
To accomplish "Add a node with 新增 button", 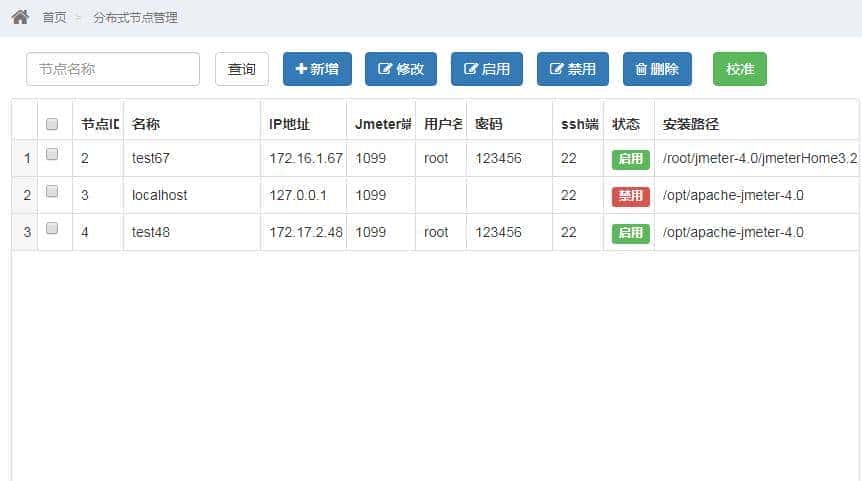I will (317, 69).
